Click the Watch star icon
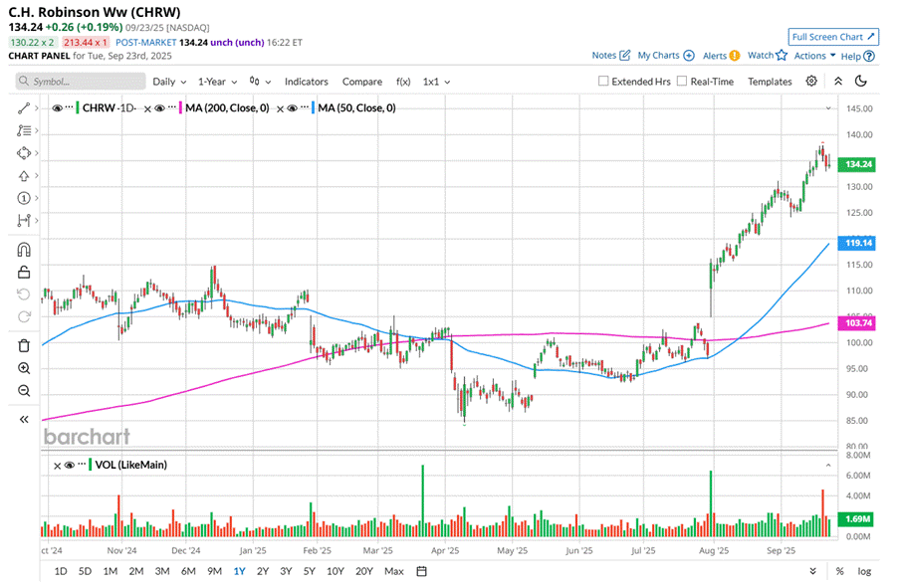 pyautogui.click(x=782, y=55)
